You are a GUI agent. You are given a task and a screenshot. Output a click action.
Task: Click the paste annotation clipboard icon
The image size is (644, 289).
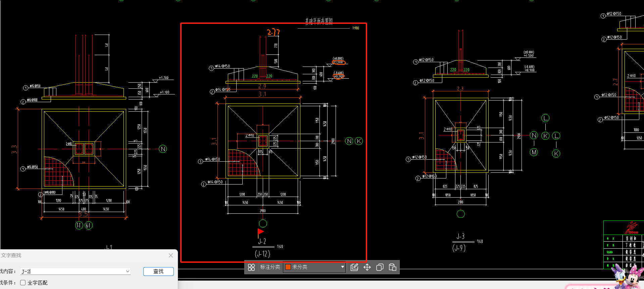(x=393, y=267)
